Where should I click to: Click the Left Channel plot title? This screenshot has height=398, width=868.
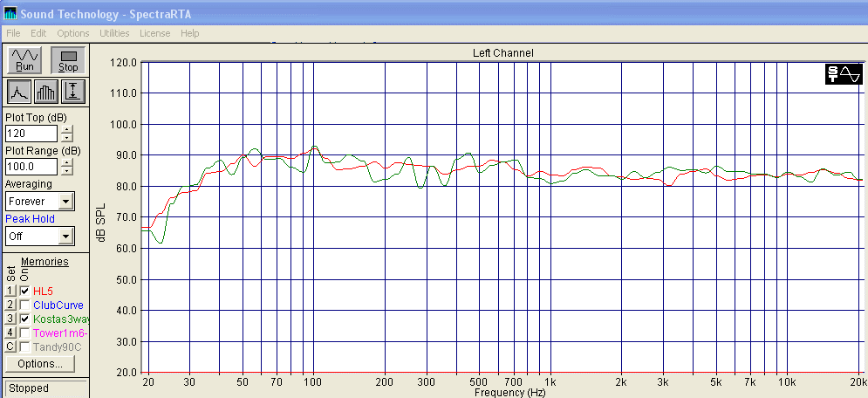pyautogui.click(x=502, y=53)
